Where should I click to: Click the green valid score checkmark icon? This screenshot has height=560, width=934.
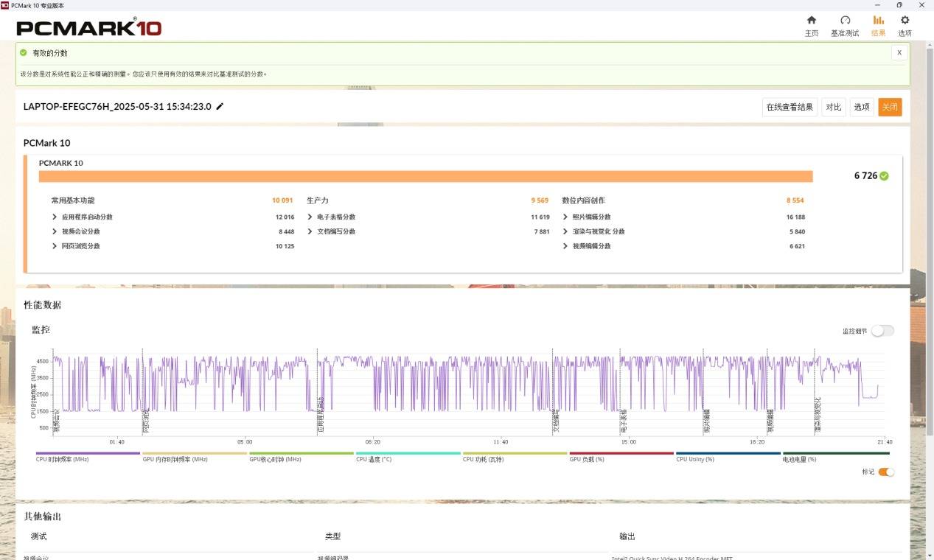(x=24, y=53)
